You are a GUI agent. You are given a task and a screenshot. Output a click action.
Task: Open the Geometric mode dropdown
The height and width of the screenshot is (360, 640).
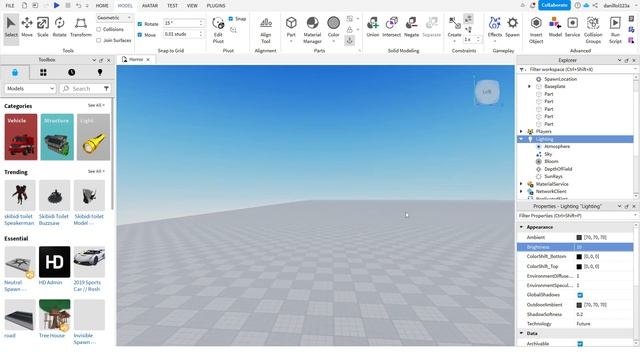(x=114, y=18)
